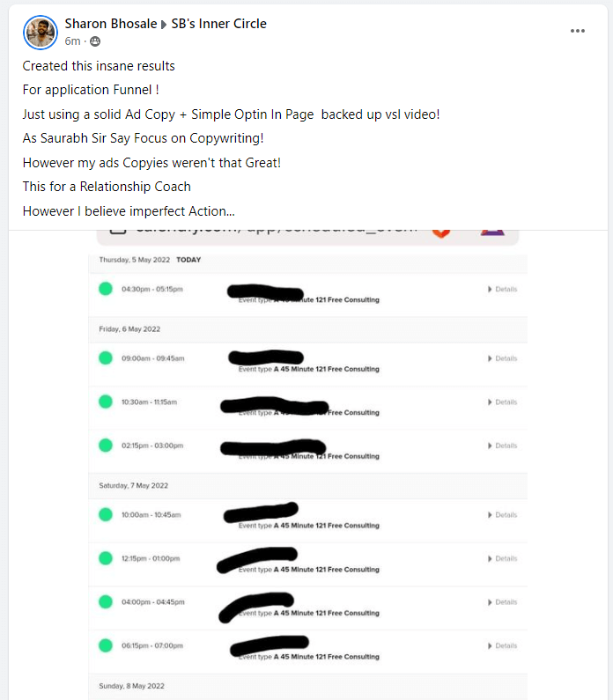Expand Details for 02:15pm - 03:00pm event
Viewport: 613px width, 700px height.
(x=502, y=446)
